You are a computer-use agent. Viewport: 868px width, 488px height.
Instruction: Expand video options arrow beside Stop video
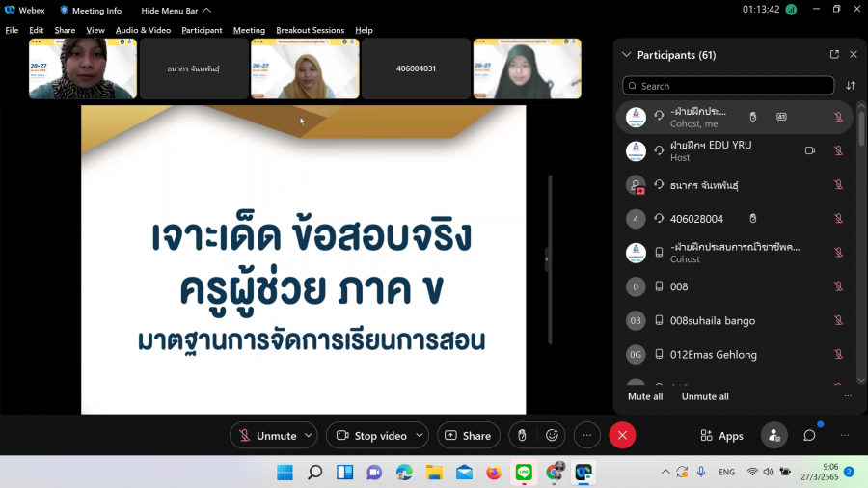point(419,436)
